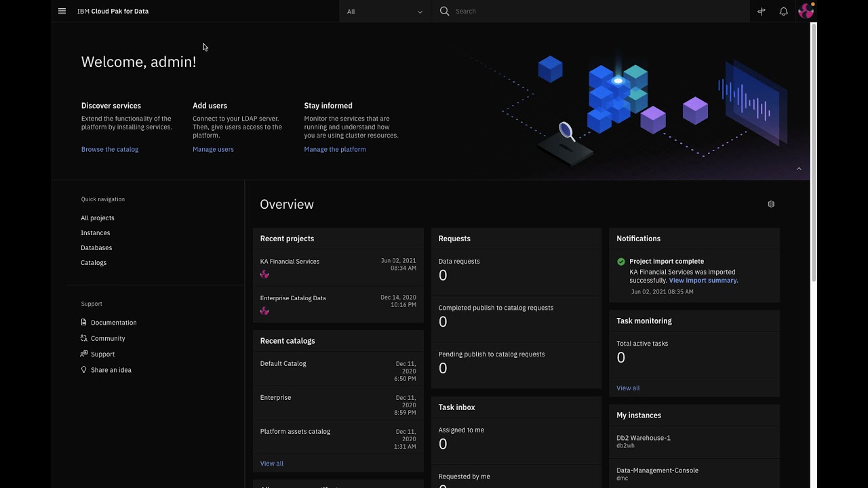Click the Support people icon
The image size is (868, 488).
(x=84, y=354)
